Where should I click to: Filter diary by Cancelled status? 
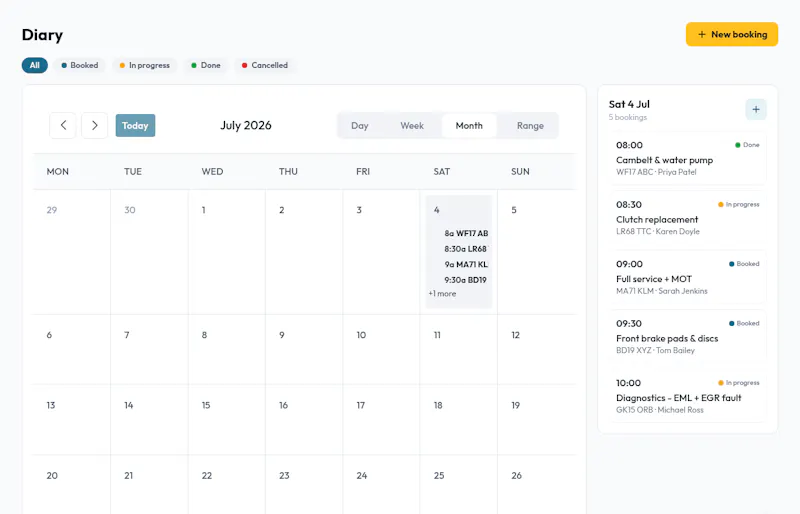[x=265, y=65]
